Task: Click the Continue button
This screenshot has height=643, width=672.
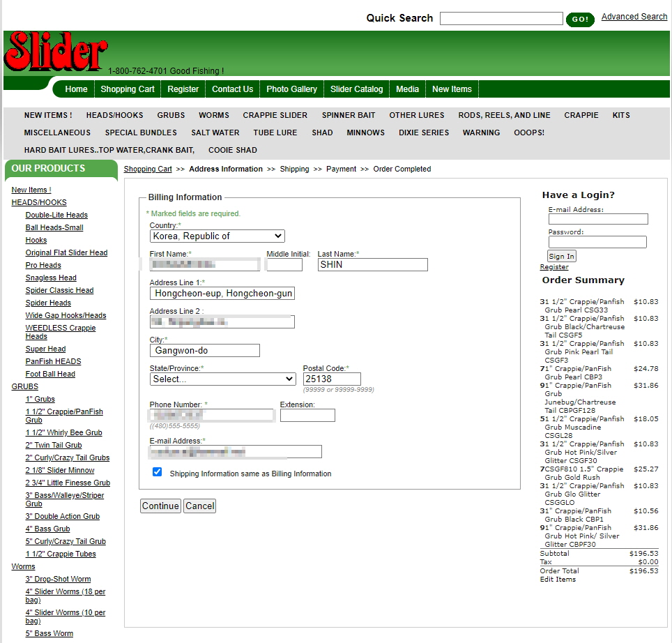Action: pyautogui.click(x=160, y=506)
